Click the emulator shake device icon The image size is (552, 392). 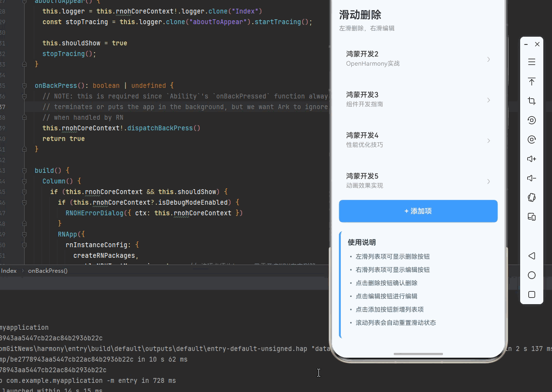pos(532,197)
